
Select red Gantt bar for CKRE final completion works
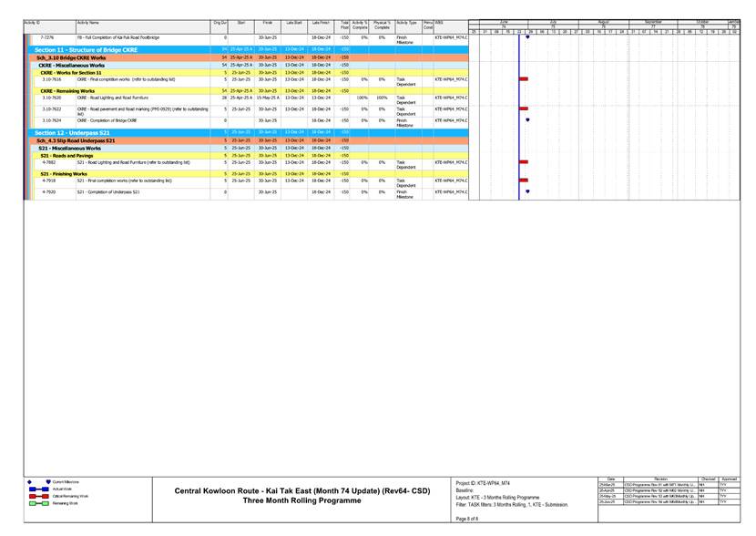click(x=523, y=79)
